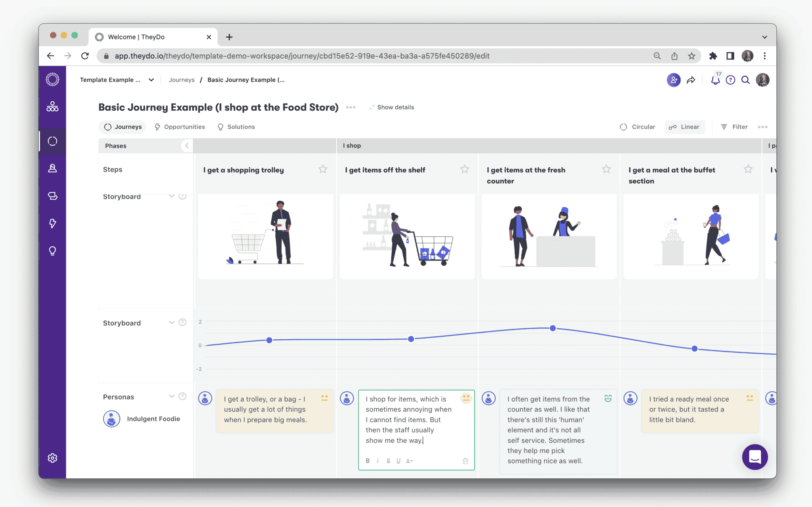Click the share arrow icon
The width and height of the screenshot is (812, 507).
click(x=691, y=80)
